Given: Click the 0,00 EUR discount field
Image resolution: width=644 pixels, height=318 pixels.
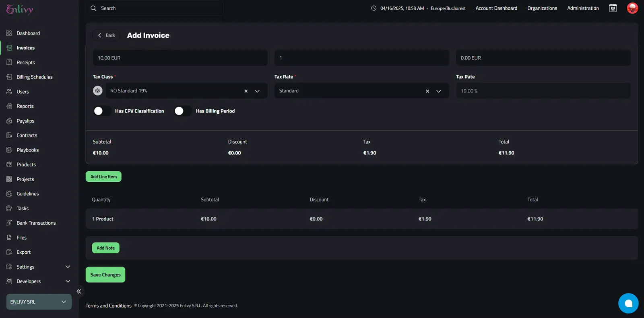Looking at the screenshot, I should [x=543, y=58].
